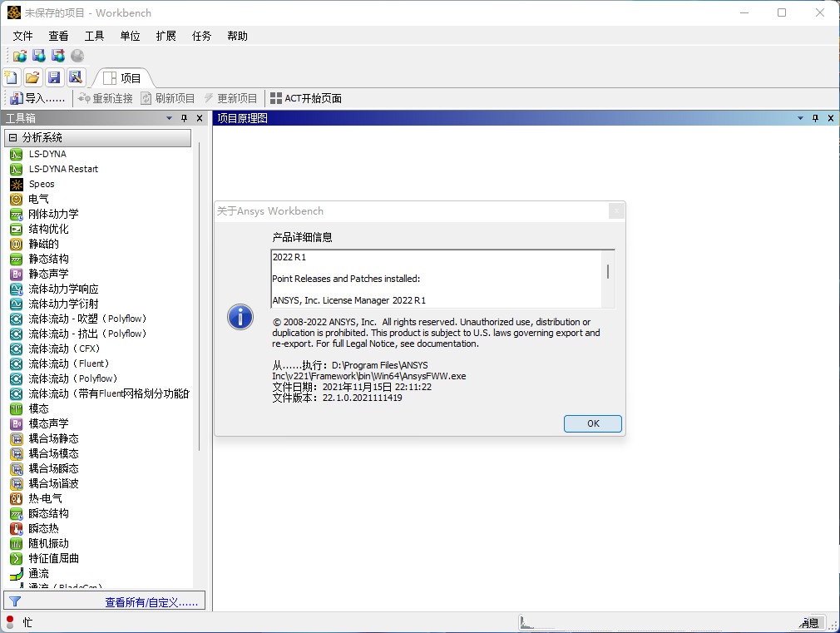The height and width of the screenshot is (633, 840).
Task: Select the 通流 system icon
Action: click(x=16, y=574)
